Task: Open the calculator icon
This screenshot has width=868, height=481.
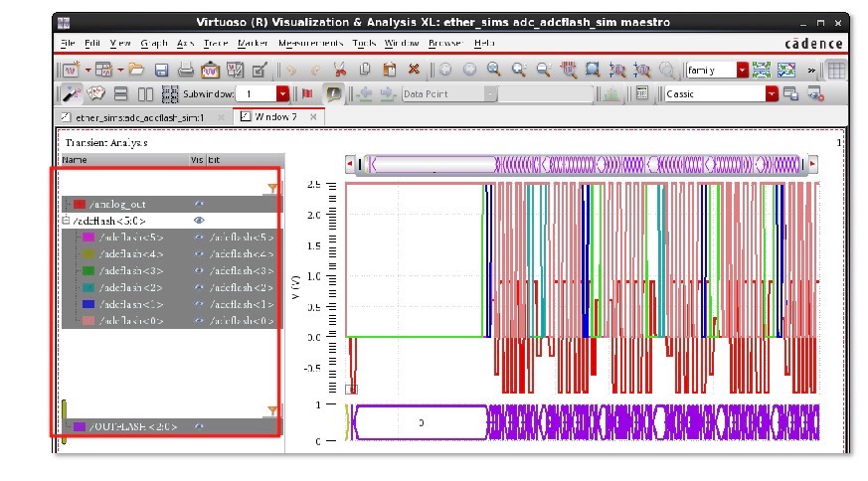Action: [x=642, y=93]
